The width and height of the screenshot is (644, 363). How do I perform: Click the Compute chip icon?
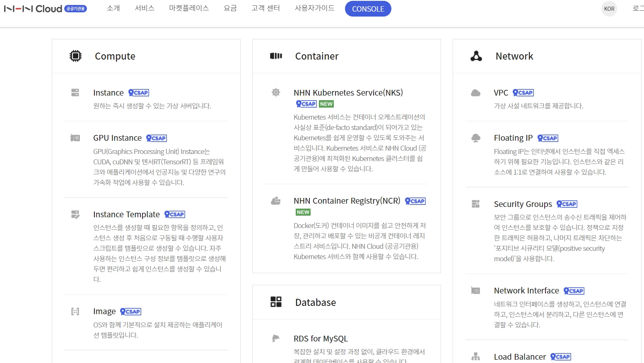[75, 56]
